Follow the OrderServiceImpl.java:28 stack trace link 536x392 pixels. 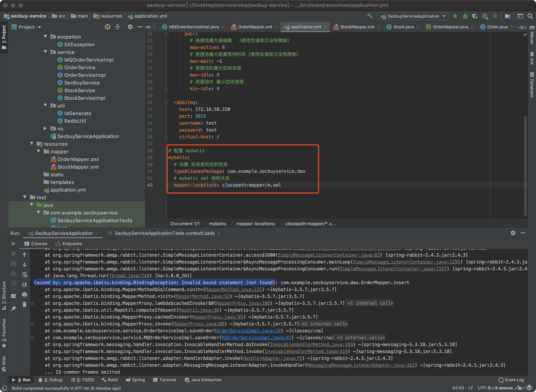248,331
